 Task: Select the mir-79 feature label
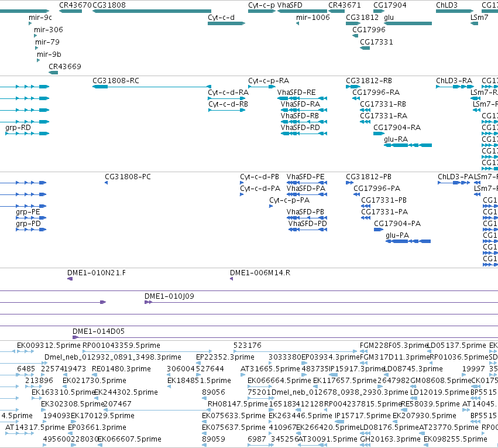tap(47, 42)
